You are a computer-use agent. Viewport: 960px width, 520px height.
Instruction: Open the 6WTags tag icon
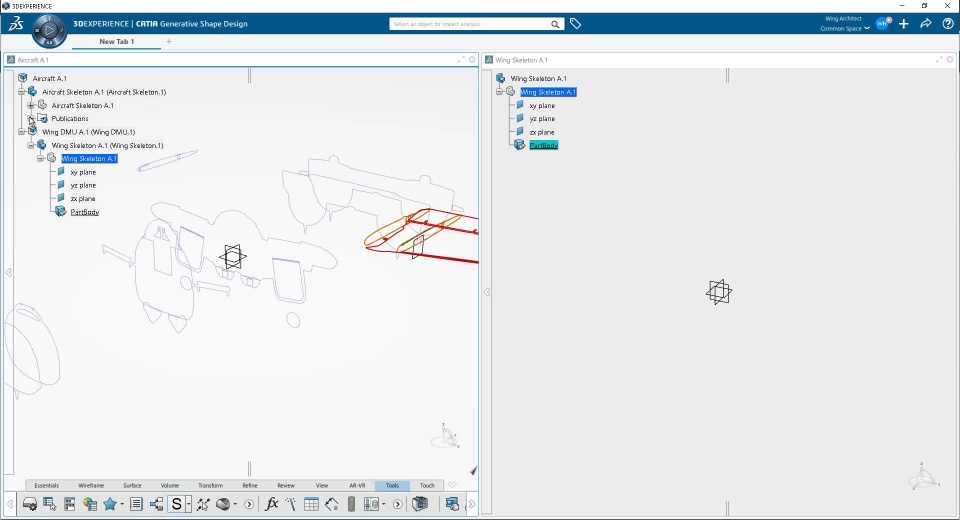click(x=576, y=24)
